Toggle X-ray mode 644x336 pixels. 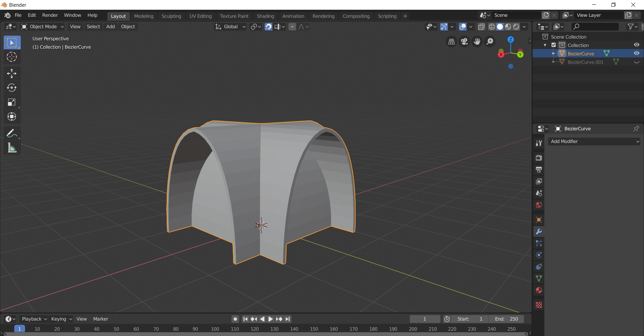point(481,27)
